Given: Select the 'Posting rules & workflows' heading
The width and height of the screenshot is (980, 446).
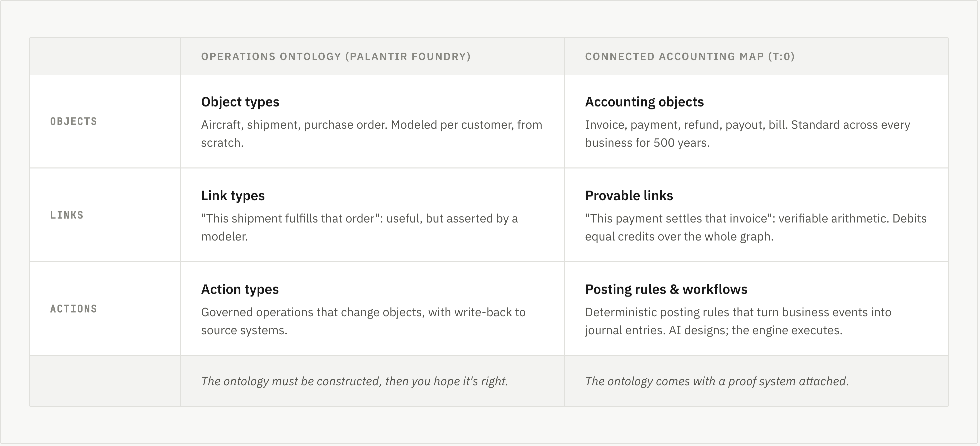Looking at the screenshot, I should 666,290.
